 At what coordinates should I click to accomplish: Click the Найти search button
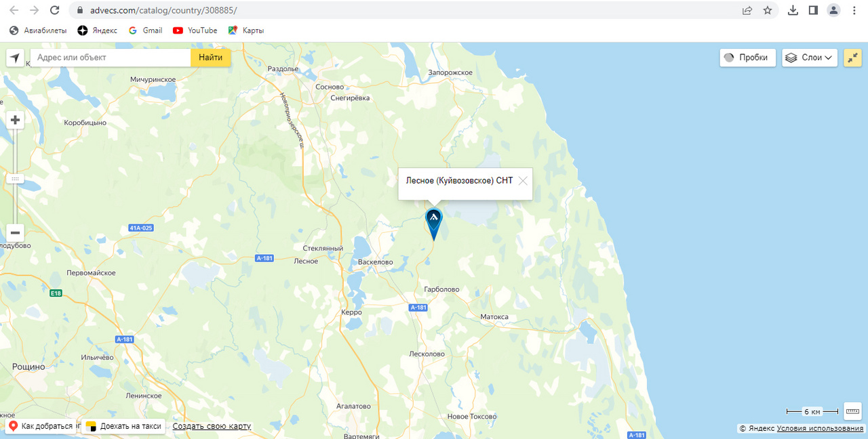(x=211, y=58)
